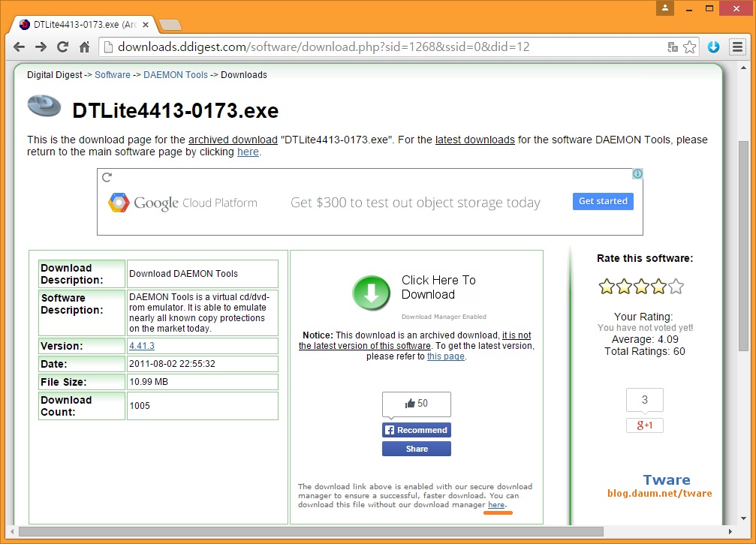Screen dimensions: 756x544
Task: Rate software with first star
Action: click(607, 287)
